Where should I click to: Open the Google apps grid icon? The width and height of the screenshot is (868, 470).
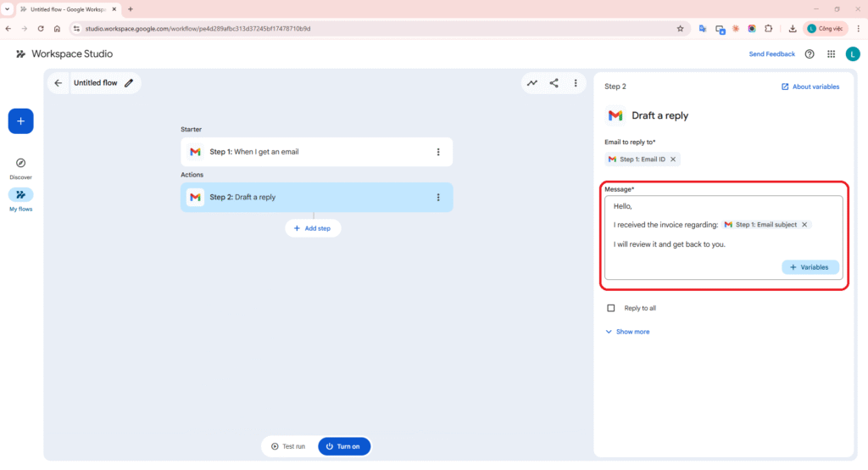[x=831, y=54]
